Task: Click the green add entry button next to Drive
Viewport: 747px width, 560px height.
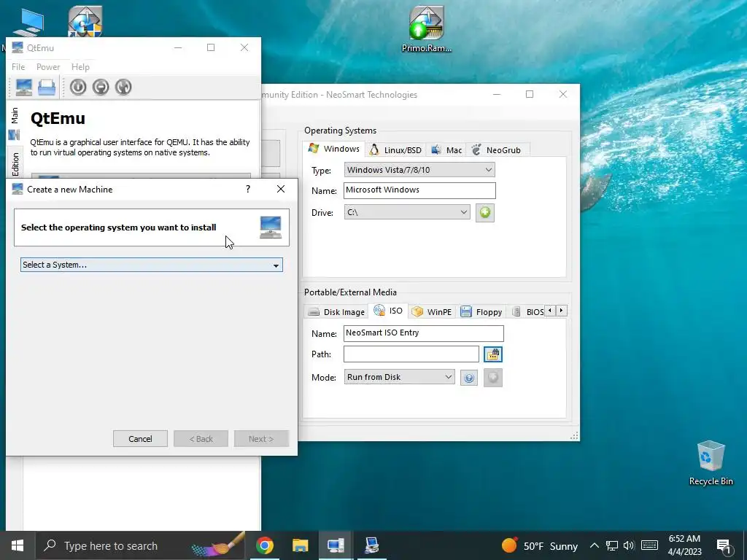Action: coord(485,212)
